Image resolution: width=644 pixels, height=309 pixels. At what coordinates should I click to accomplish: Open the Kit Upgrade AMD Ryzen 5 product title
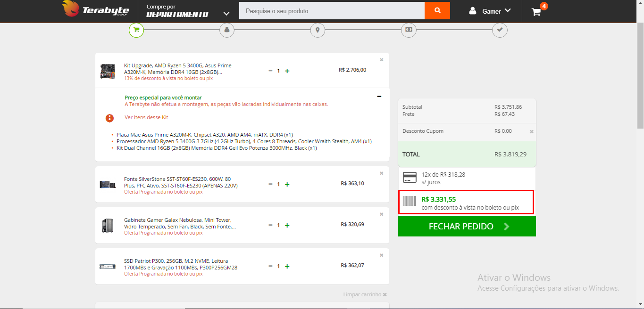click(x=178, y=69)
